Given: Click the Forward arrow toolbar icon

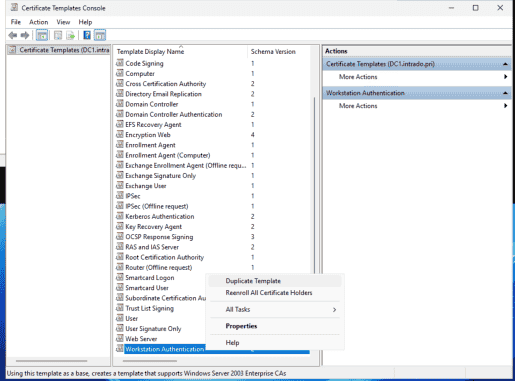Looking at the screenshot, I should click(25, 35).
